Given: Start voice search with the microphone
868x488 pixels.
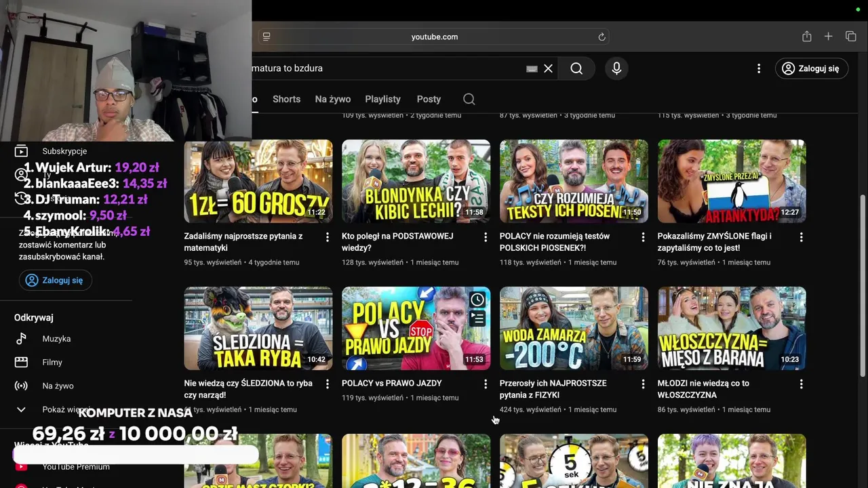Looking at the screenshot, I should (616, 68).
